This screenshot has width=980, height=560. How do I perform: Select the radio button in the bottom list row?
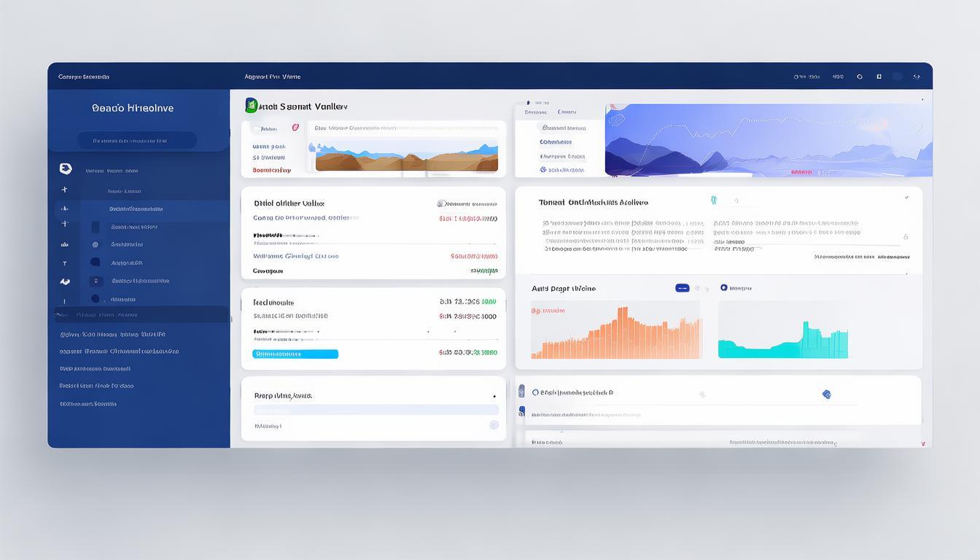(535, 392)
